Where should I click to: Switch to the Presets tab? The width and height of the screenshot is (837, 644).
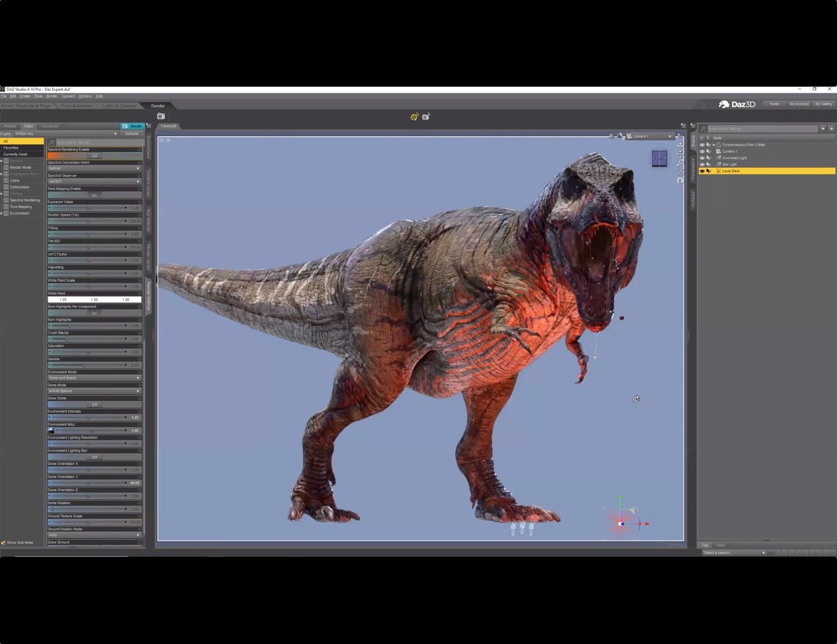[10, 126]
